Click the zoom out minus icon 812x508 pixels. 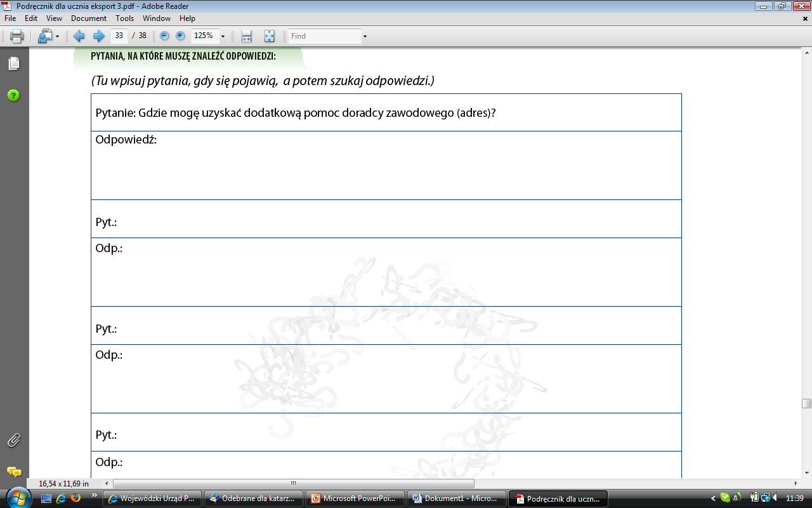coord(165,36)
